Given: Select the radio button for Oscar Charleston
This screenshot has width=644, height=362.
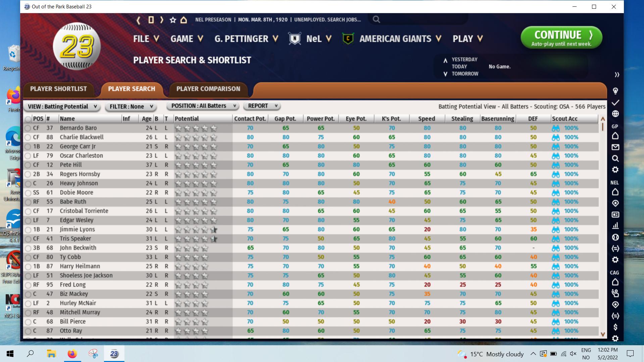Looking at the screenshot, I should click(x=28, y=156).
